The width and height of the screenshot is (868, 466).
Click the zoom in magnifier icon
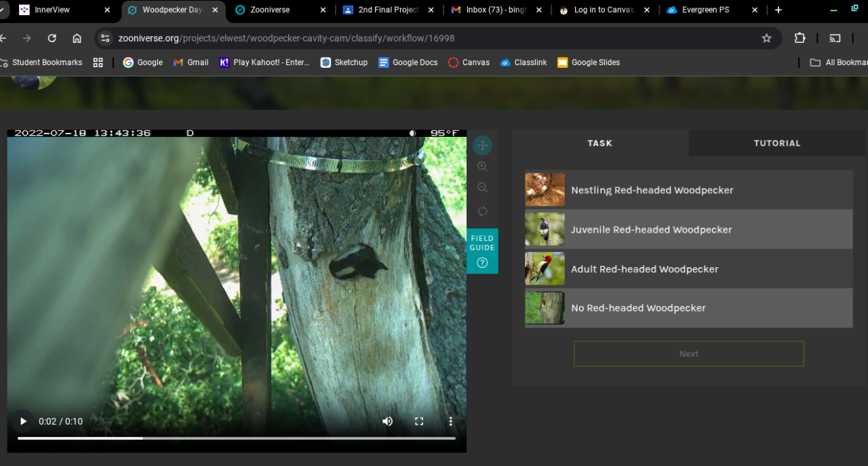(482, 167)
